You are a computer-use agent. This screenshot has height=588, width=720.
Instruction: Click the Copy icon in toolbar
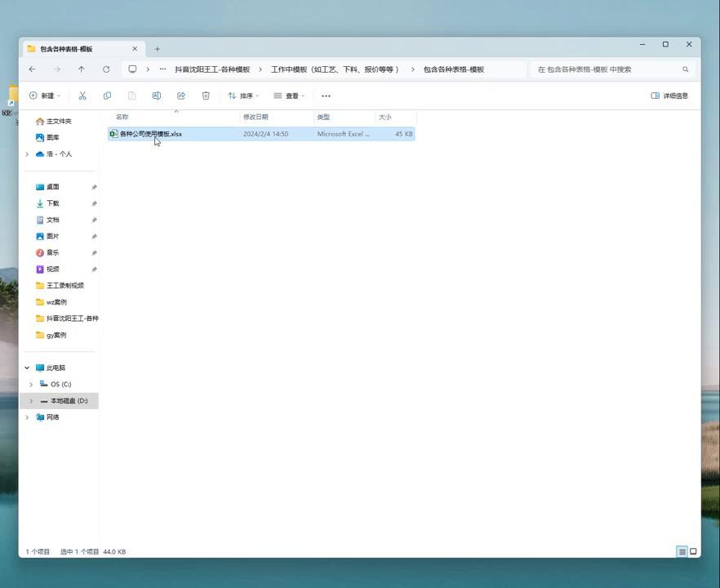[107, 96]
